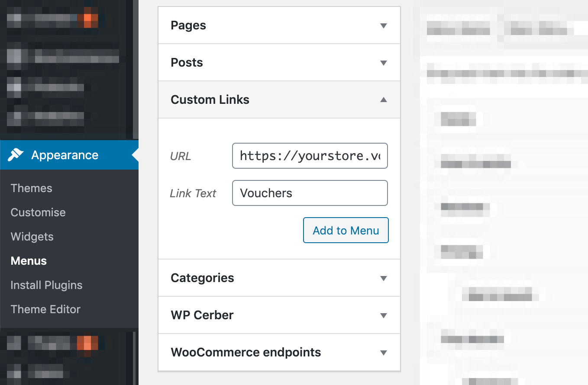The image size is (588, 385).
Task: Open the Widgets submenu item
Action: pyautogui.click(x=32, y=237)
